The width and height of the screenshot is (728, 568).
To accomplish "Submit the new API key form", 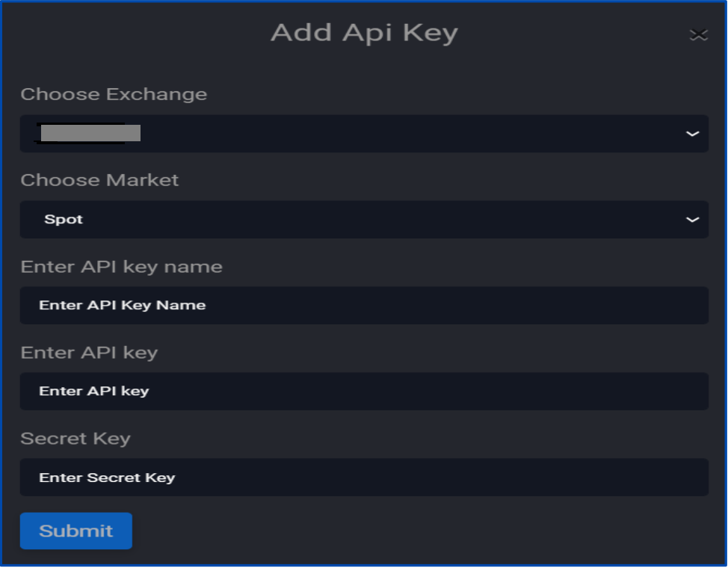I will pos(75,531).
